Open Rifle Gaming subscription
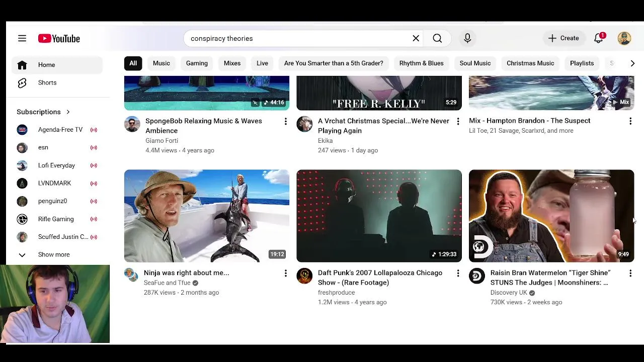This screenshot has width=644, height=362. coord(57,219)
